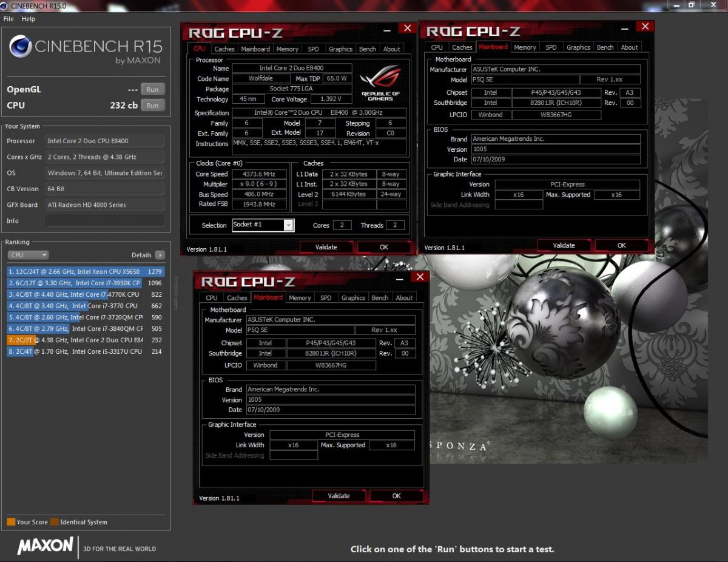The height and width of the screenshot is (562, 728).
Task: Open Caches tab in the upper-right CPU-Z window
Action: [x=462, y=47]
